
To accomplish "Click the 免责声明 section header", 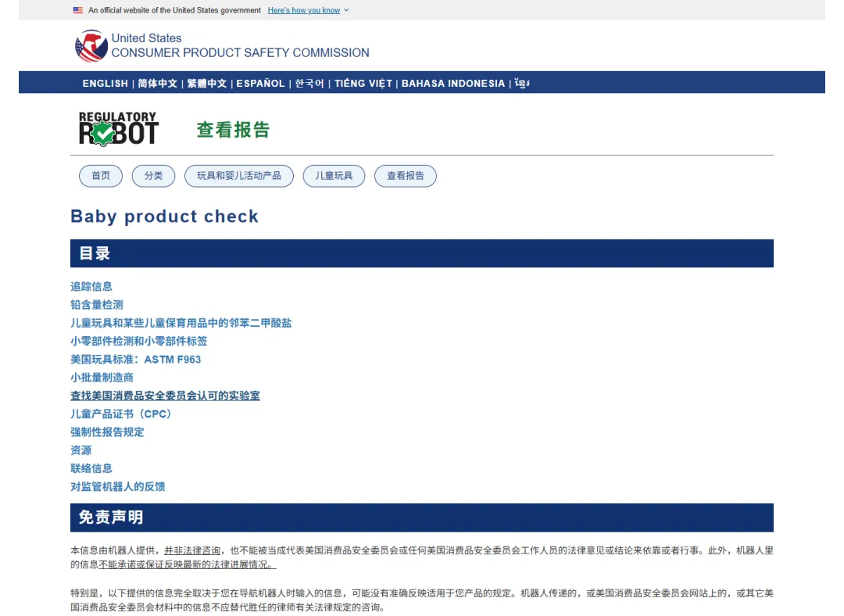I will (422, 518).
